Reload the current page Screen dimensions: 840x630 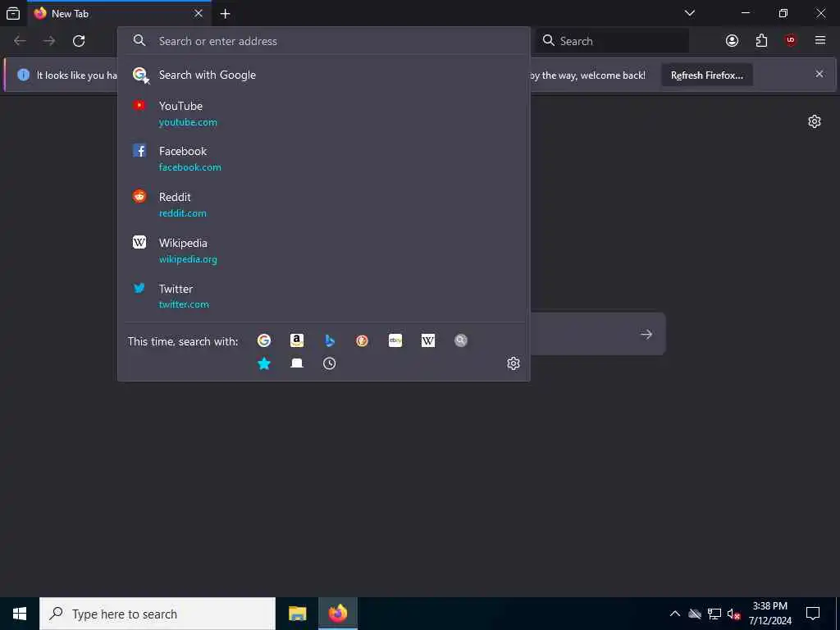coord(79,41)
